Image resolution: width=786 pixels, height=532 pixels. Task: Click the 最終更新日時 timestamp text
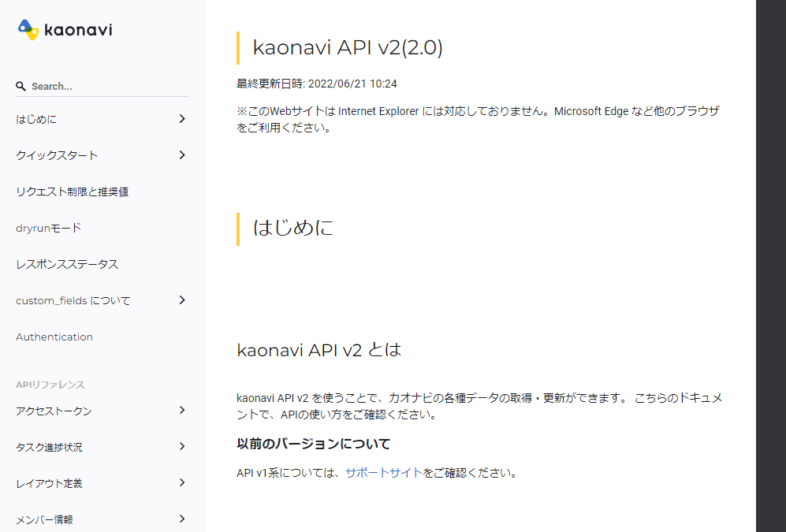click(x=317, y=84)
